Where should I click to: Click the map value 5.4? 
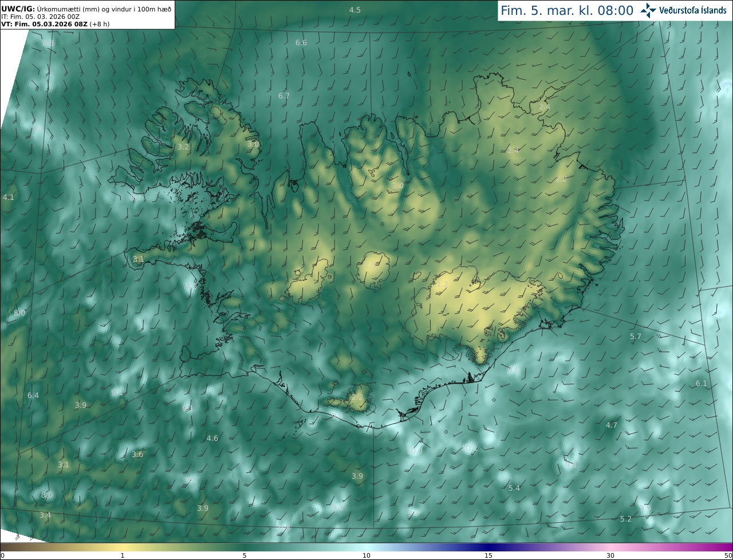point(514,488)
